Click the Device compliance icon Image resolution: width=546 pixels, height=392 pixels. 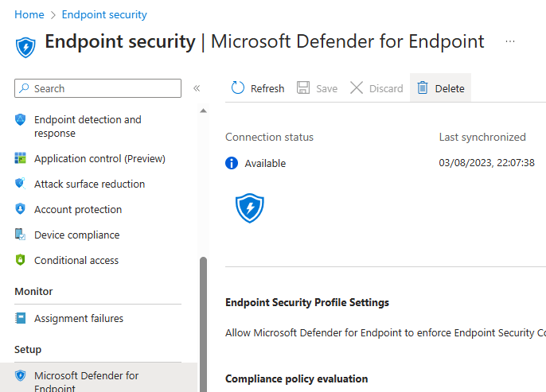pos(21,235)
